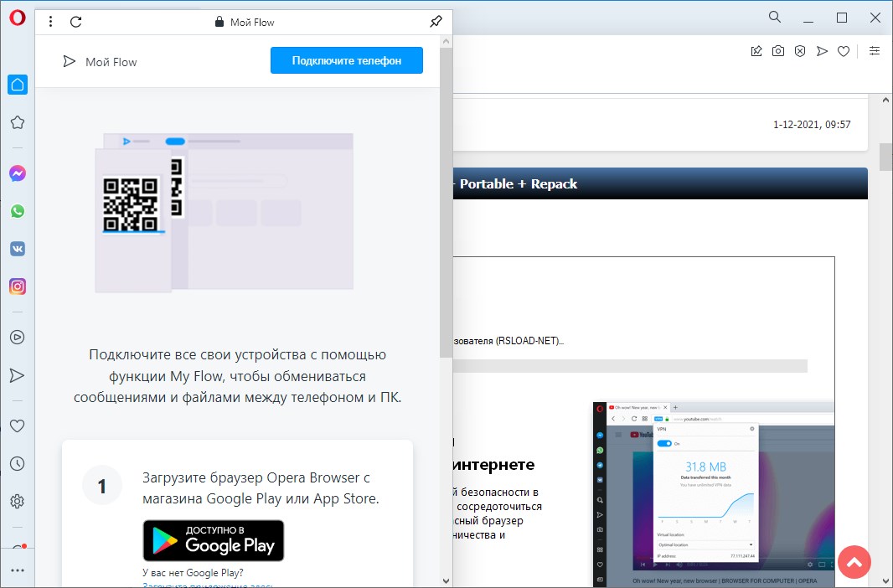Viewport: 893px width, 588px height.
Task: Open the Player icon in sidebar
Action: click(x=18, y=338)
